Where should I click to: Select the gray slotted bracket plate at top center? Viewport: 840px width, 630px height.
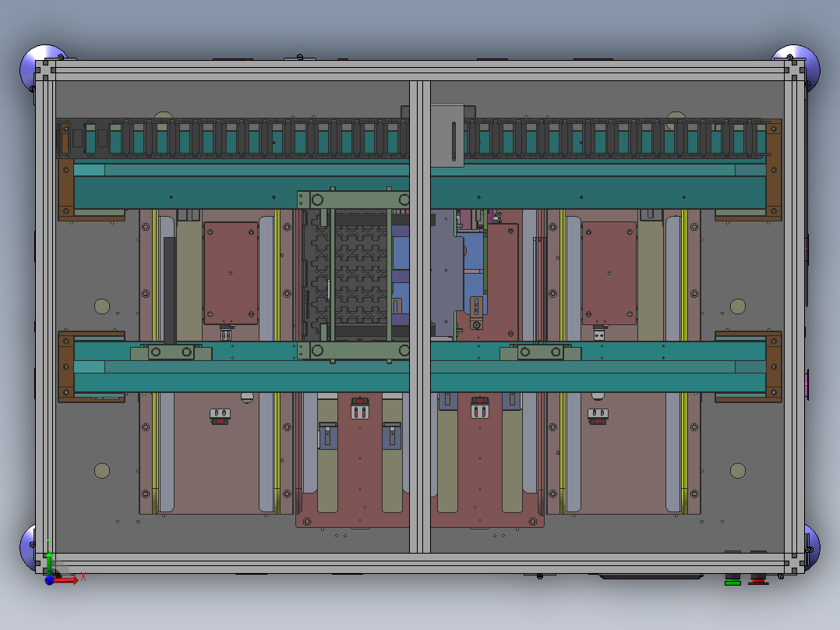pyautogui.click(x=447, y=136)
